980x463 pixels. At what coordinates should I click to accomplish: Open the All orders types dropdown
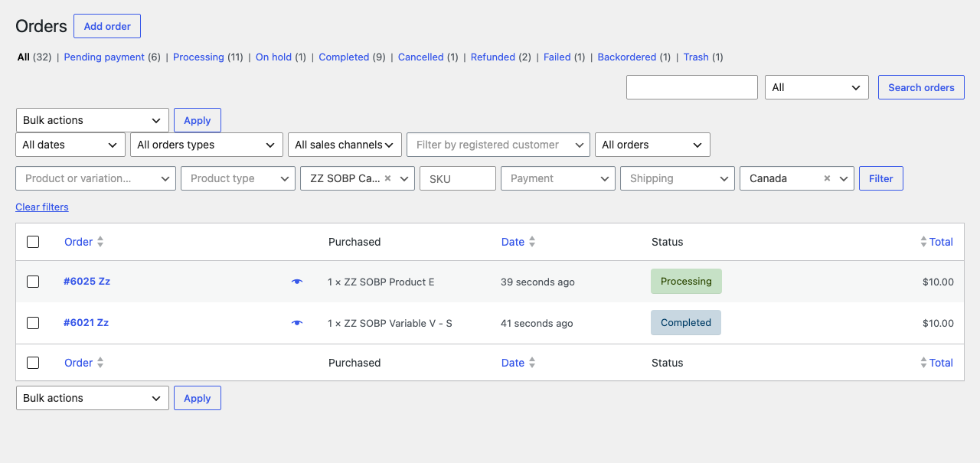[207, 145]
